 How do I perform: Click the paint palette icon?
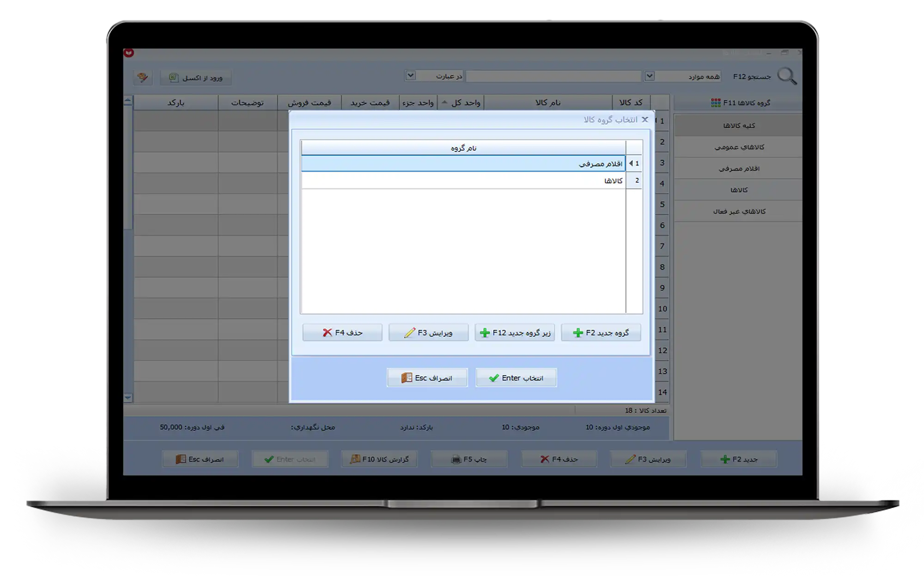[x=143, y=77]
